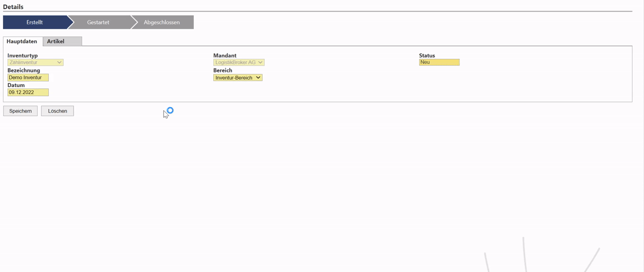Viewport: 644px width, 272px height.
Task: Open the Inventurtyp Zählinventur dropdown
Action: tap(35, 62)
